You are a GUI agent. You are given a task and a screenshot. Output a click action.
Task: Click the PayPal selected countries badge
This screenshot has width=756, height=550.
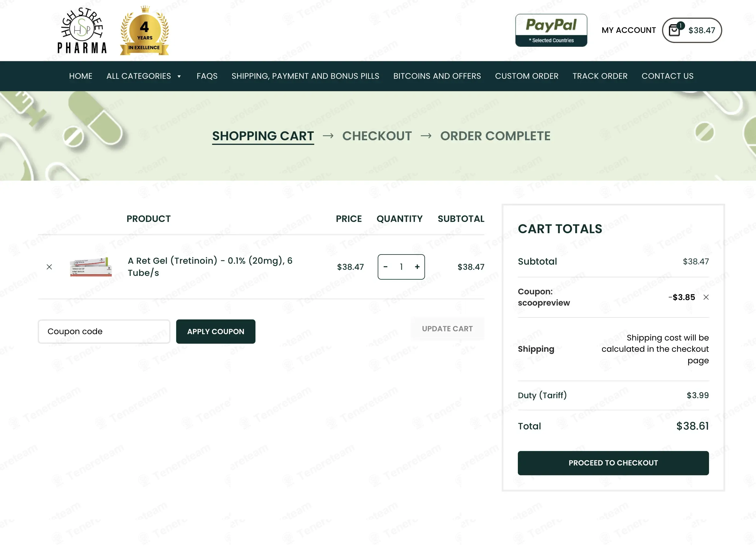(x=551, y=30)
